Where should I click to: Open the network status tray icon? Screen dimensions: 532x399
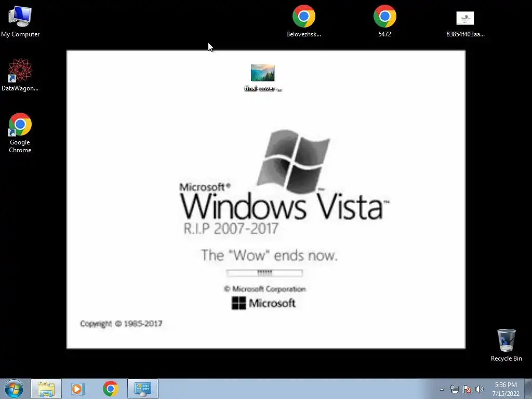(454, 389)
